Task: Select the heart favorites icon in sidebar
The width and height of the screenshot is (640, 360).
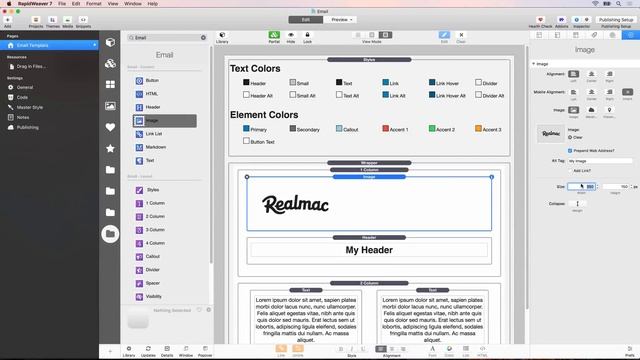Action: pos(110,127)
